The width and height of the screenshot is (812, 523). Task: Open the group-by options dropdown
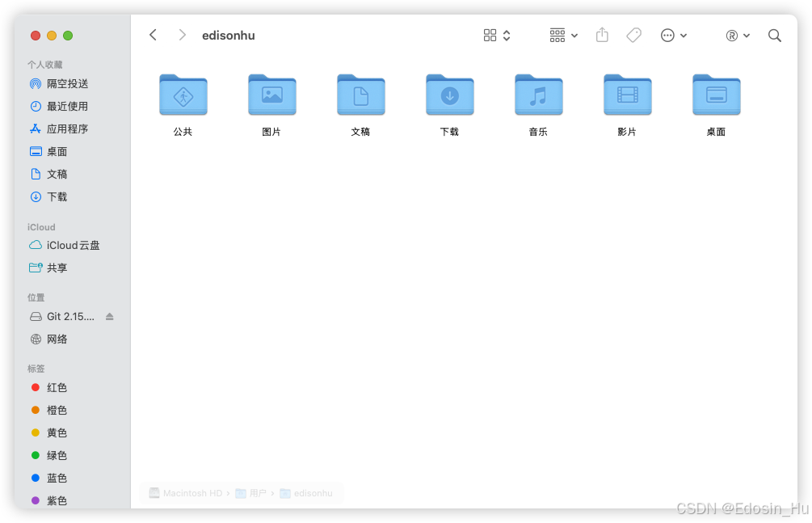point(563,36)
